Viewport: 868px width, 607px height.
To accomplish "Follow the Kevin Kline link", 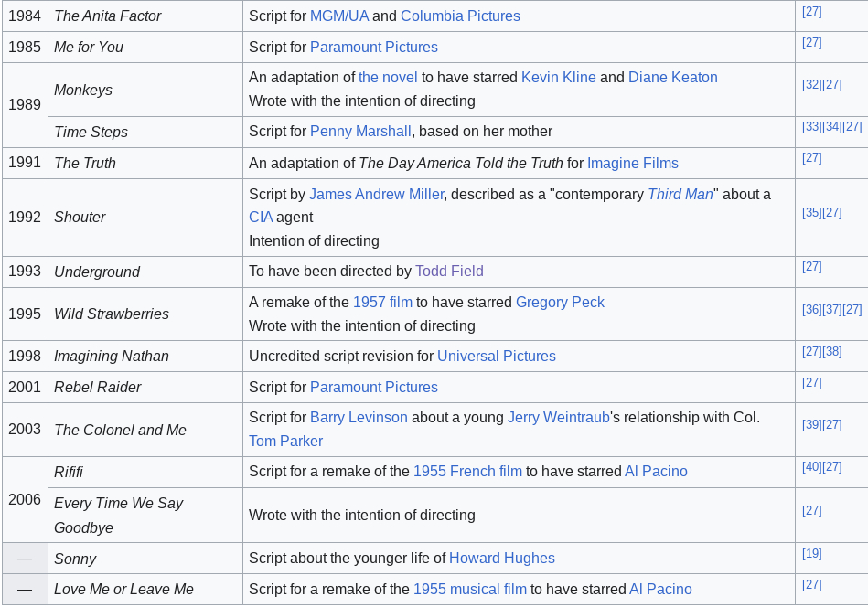I will tap(558, 78).
